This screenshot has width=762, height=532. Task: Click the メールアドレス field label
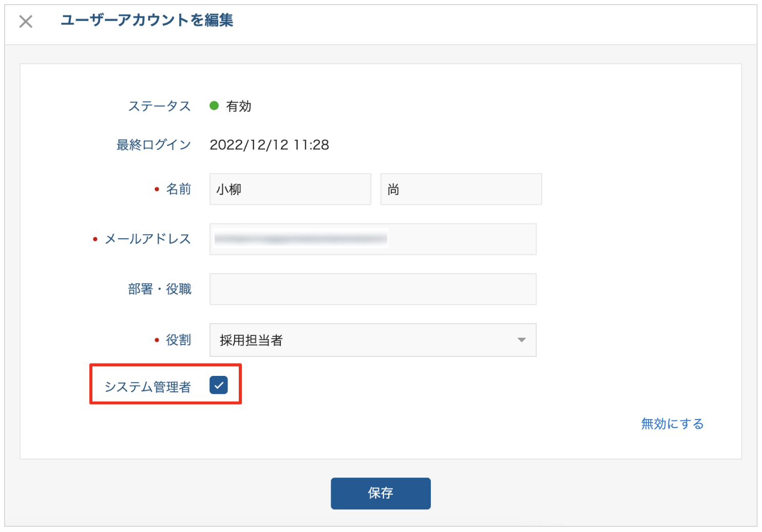pos(148,239)
